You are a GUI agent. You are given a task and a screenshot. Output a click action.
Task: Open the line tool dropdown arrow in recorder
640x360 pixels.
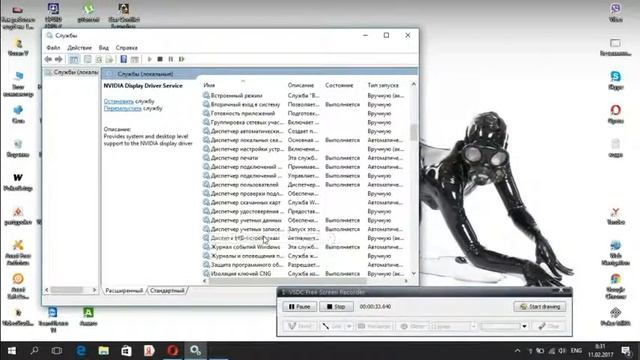(x=349, y=326)
